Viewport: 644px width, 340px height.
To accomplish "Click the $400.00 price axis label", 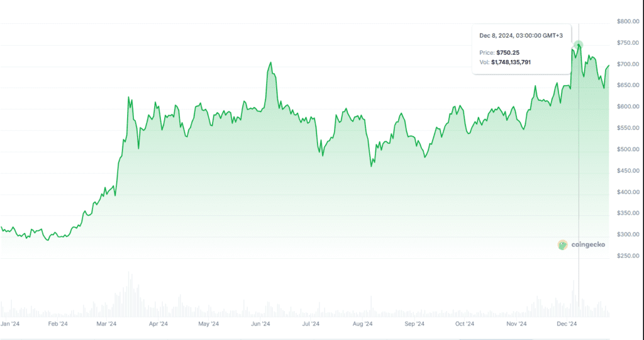I will pyautogui.click(x=628, y=192).
